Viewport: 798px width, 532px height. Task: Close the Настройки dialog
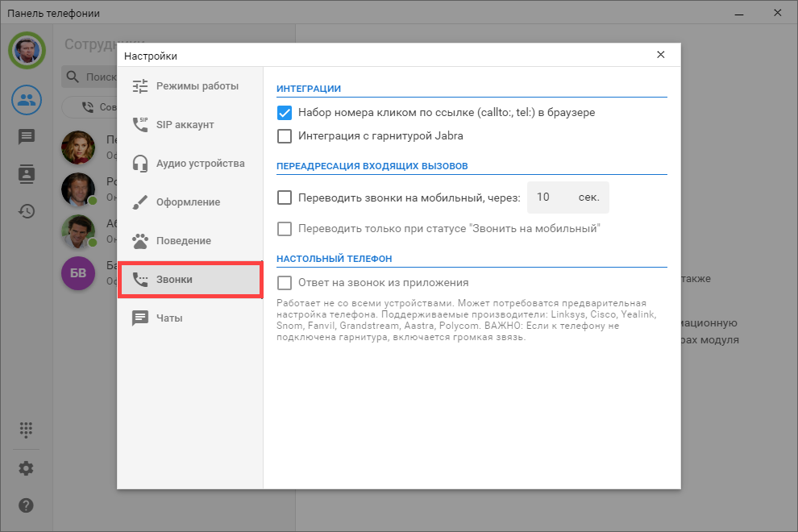point(661,55)
